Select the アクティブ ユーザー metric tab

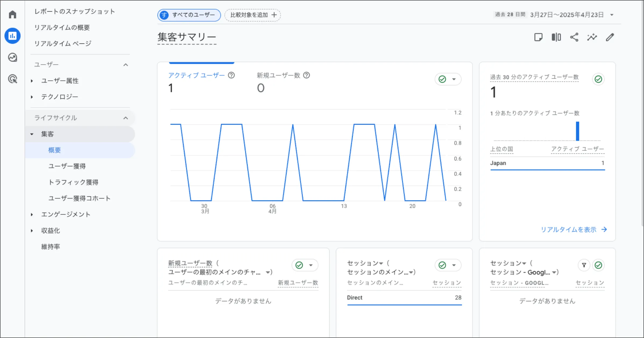pos(196,75)
